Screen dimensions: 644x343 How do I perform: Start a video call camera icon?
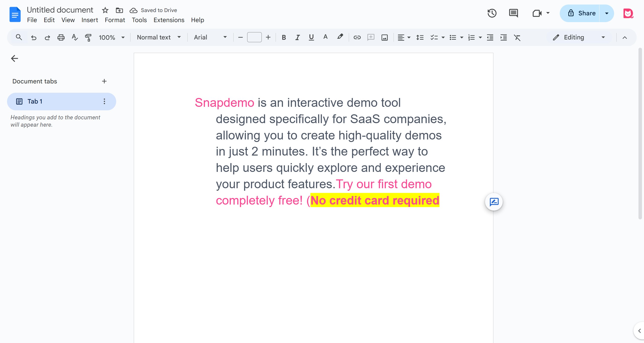point(537,13)
